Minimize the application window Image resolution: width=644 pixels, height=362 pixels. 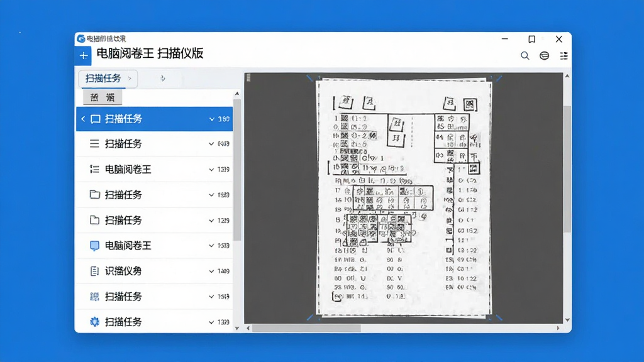click(x=505, y=39)
